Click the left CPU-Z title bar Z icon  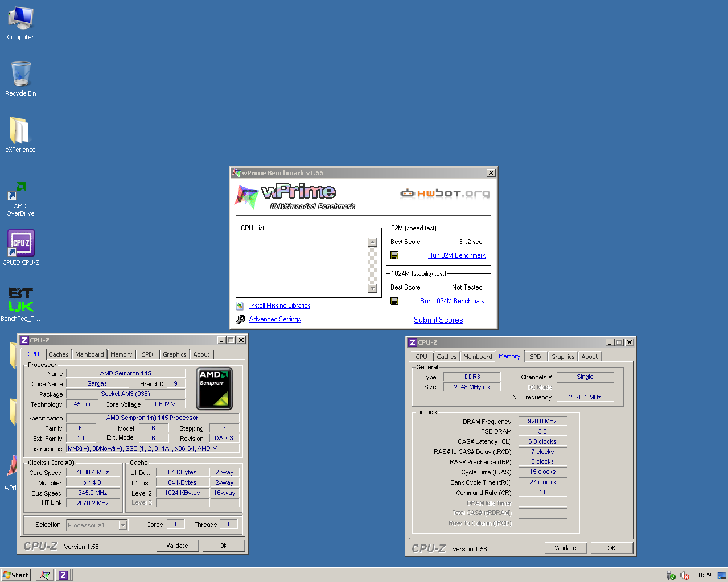(24, 340)
